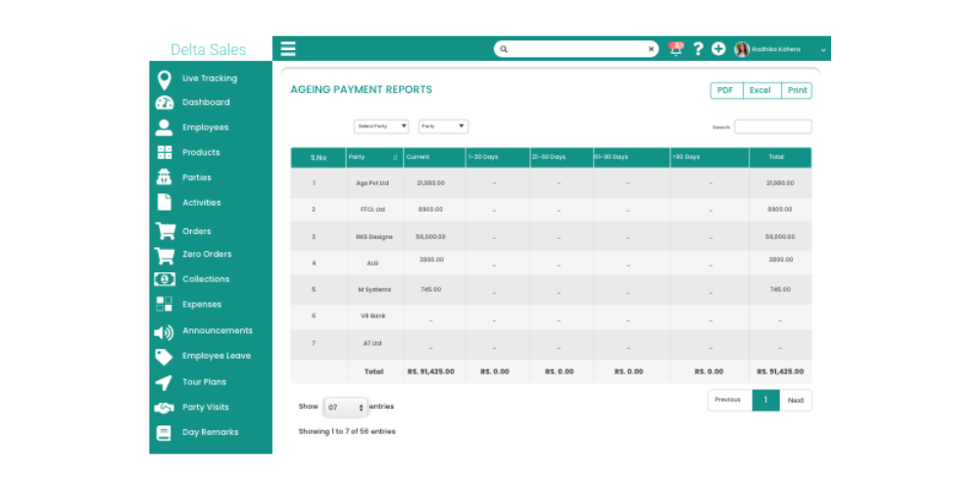This screenshot has height=490, width=980.
Task: Open the Employee Leave tag icon
Action: tap(164, 357)
